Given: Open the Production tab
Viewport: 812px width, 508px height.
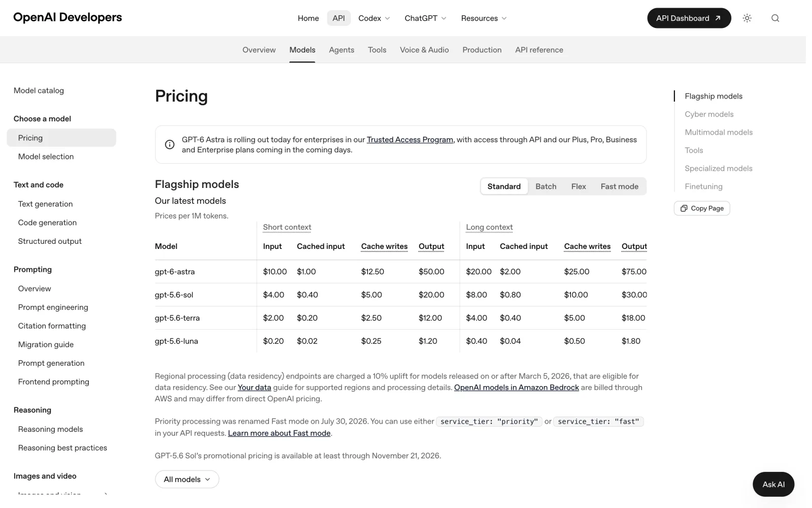Looking at the screenshot, I should 482,50.
